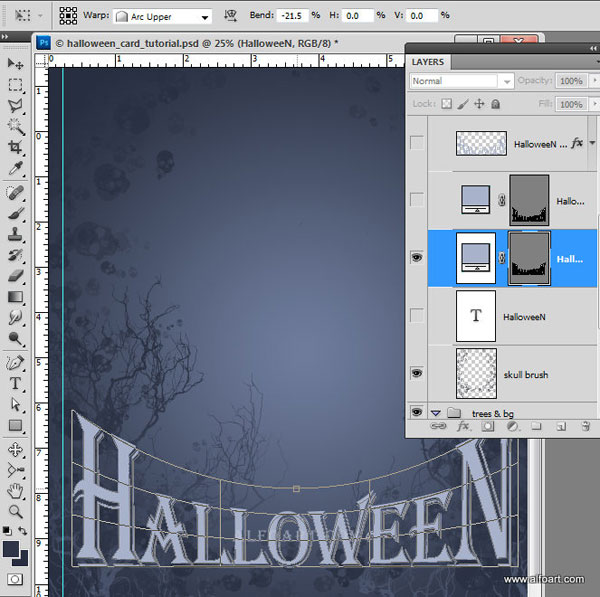Collapse the Layers panel double arrows
Image resolution: width=600 pixels, height=597 pixels.
pyautogui.click(x=593, y=48)
